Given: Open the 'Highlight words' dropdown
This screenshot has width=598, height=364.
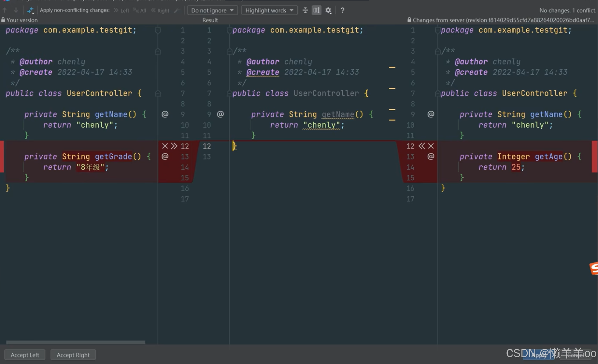Looking at the screenshot, I should tap(269, 10).
